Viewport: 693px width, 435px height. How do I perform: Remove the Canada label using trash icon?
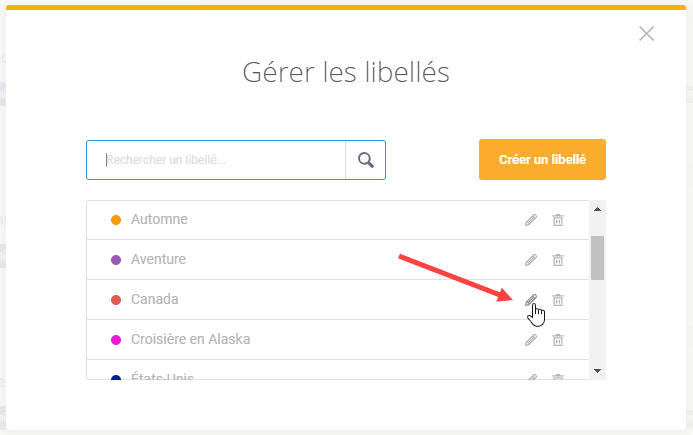tap(558, 300)
